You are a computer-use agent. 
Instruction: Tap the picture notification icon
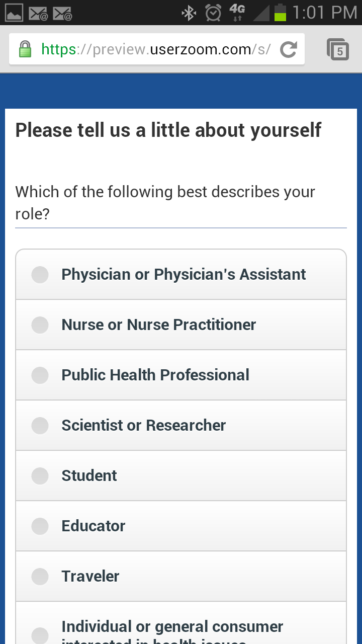point(14,13)
